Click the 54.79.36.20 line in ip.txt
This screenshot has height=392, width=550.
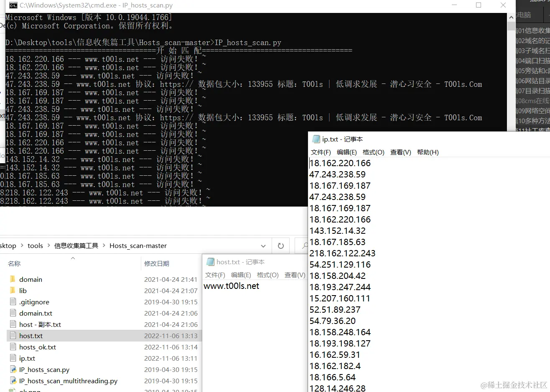point(332,321)
